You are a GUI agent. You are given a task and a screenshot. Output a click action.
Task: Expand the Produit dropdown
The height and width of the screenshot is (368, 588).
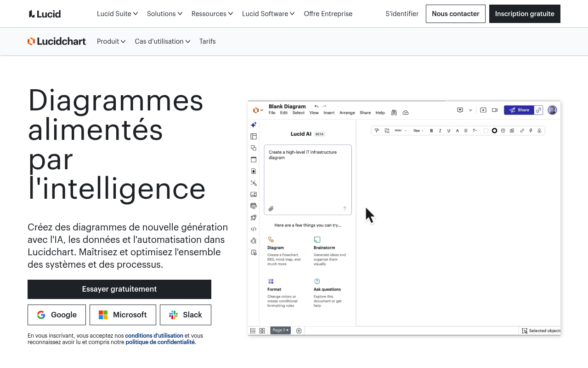pos(111,41)
